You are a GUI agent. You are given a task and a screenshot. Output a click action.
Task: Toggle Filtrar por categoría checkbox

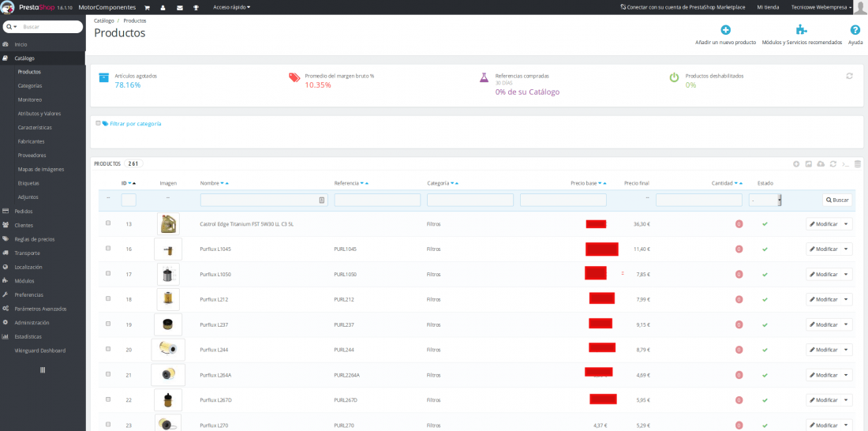point(98,124)
